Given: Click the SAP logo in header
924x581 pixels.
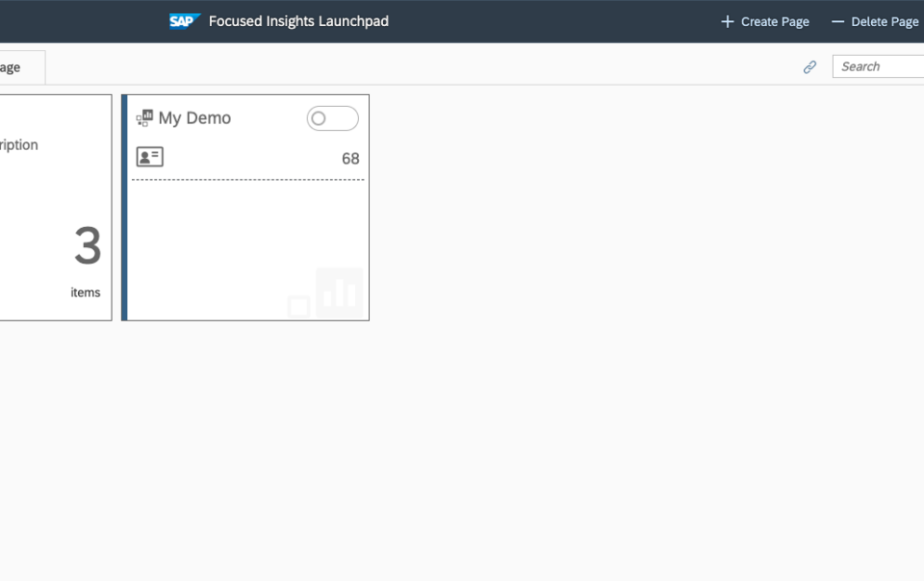Looking at the screenshot, I should (x=185, y=21).
